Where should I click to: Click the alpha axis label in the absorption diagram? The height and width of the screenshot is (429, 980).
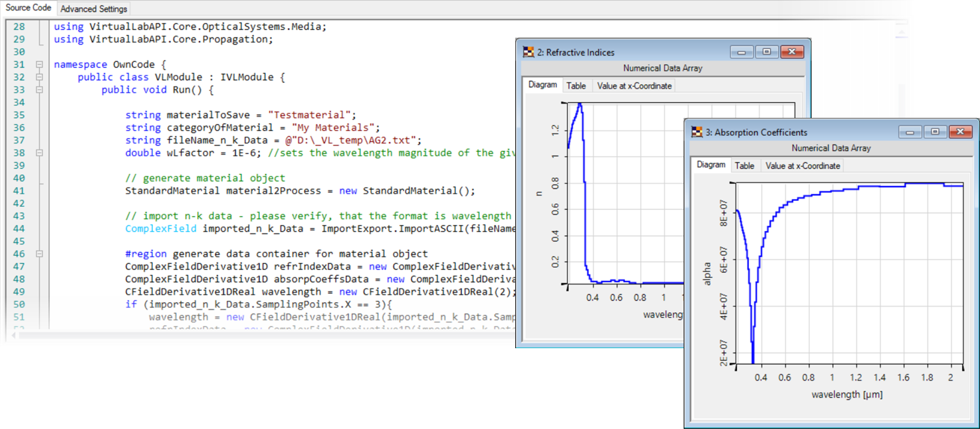point(706,274)
